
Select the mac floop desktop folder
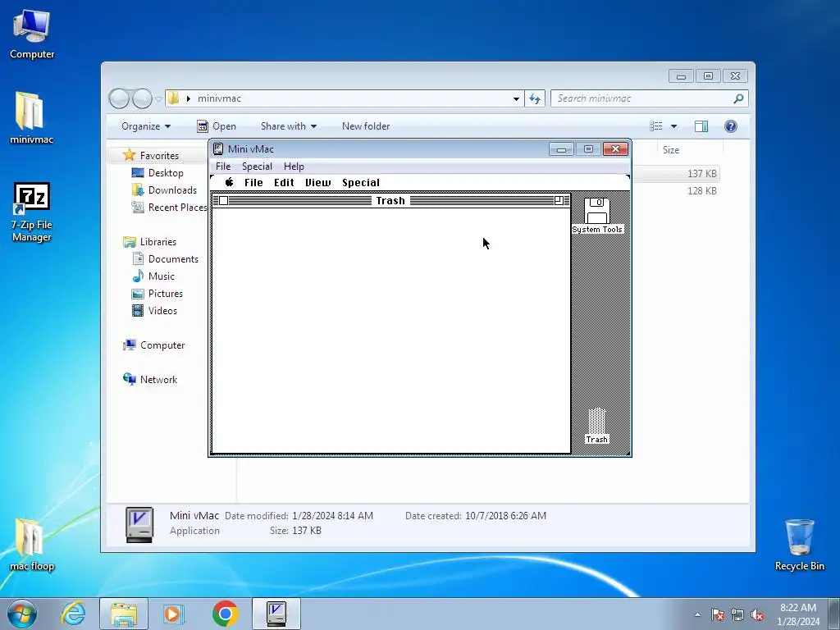[32, 545]
